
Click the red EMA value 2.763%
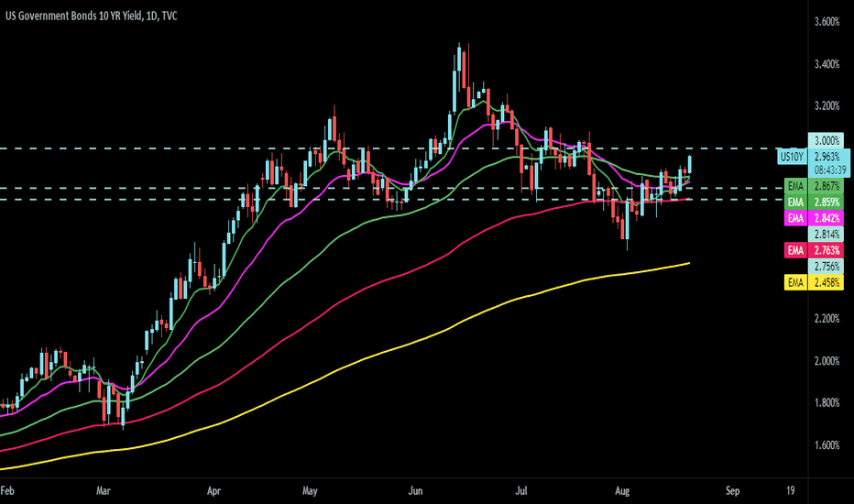827,251
